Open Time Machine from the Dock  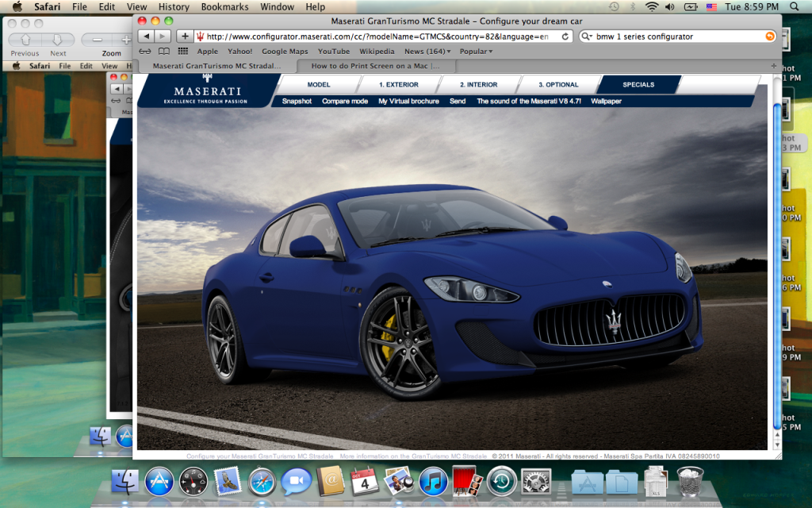pos(501,481)
